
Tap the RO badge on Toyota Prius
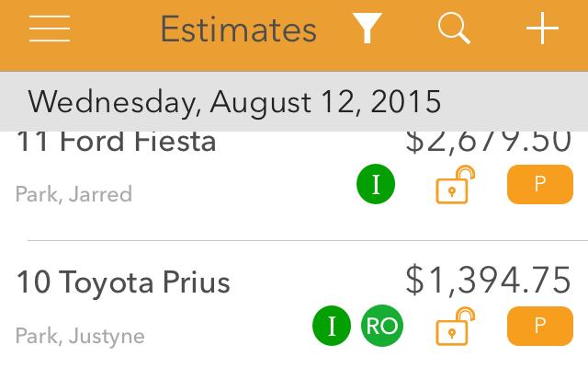[x=382, y=326]
